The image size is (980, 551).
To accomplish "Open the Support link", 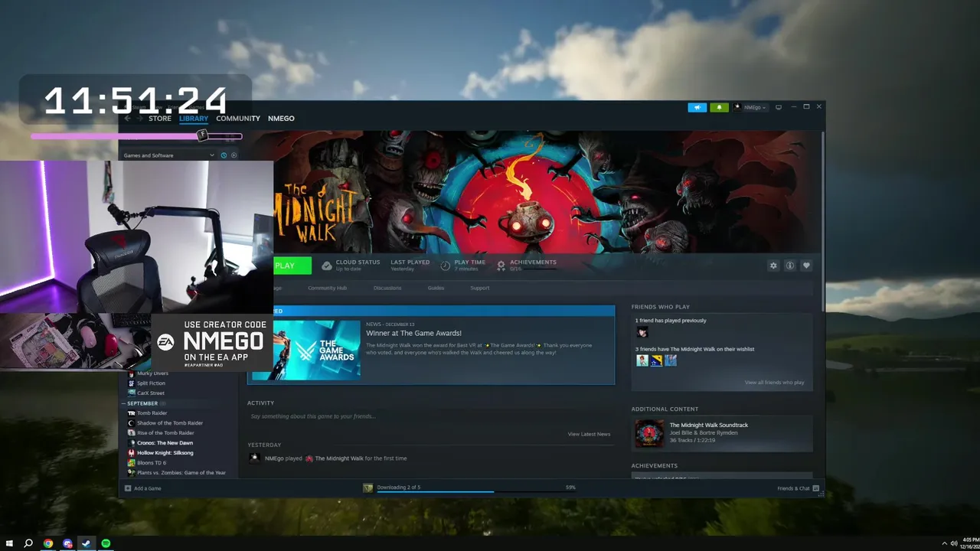I will (x=480, y=288).
